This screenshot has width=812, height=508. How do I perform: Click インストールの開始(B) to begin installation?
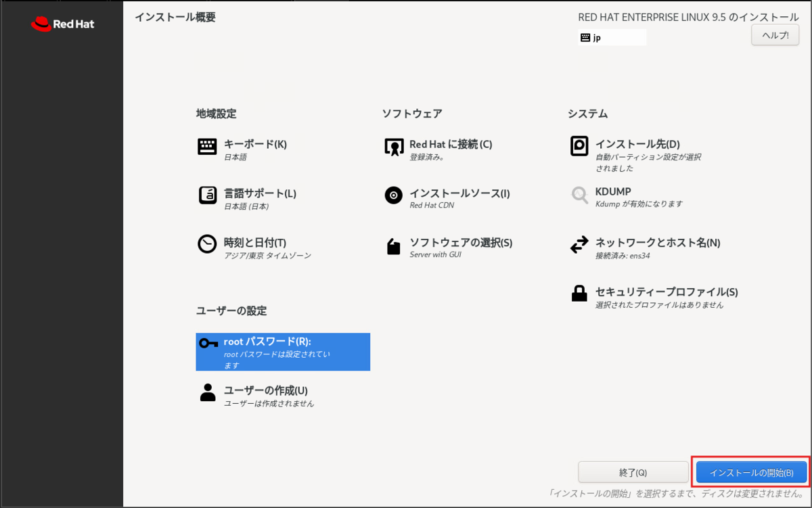[x=751, y=472]
